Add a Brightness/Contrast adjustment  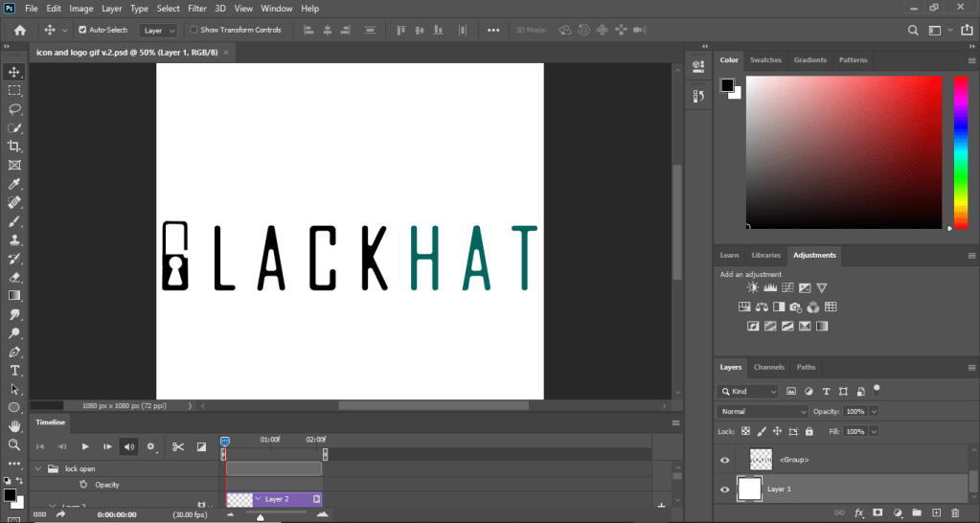pyautogui.click(x=754, y=288)
